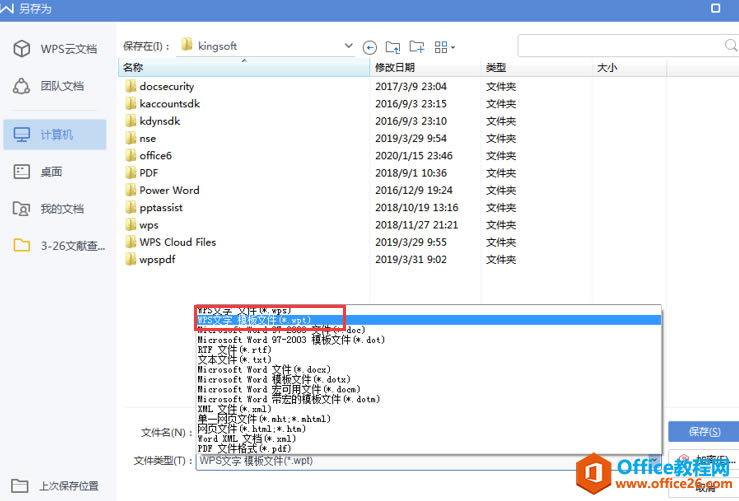Viewport: 739px width, 501px height.
Task: Select the wpspdf folder
Action: tap(150, 260)
